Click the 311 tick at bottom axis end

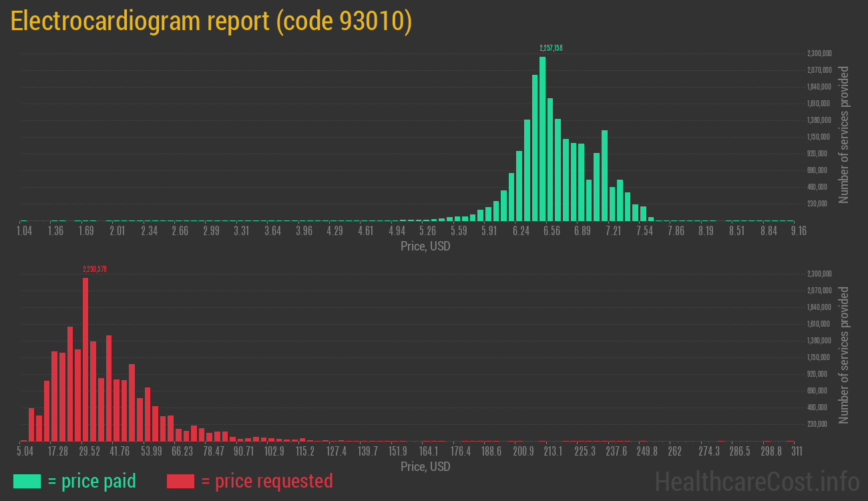(797, 452)
